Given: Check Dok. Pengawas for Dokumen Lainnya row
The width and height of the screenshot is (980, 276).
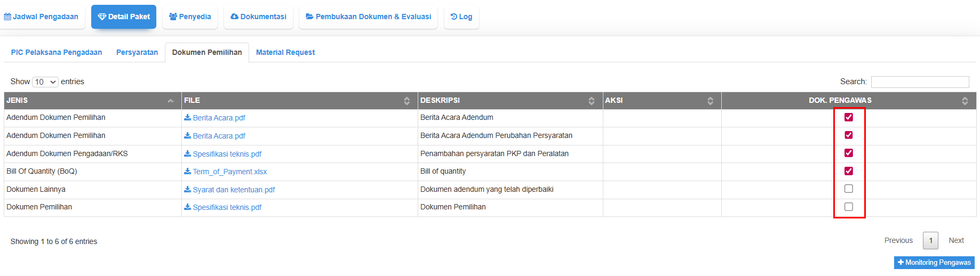Looking at the screenshot, I should point(849,189).
